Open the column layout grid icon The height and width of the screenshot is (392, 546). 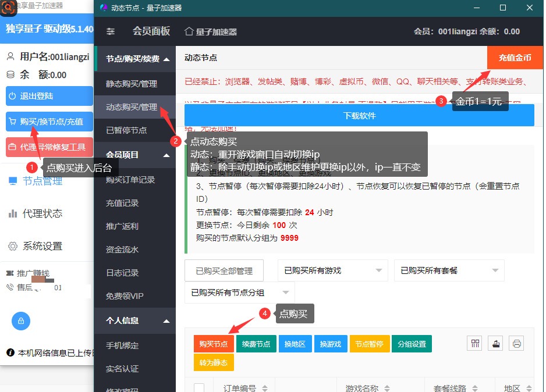coord(475,344)
